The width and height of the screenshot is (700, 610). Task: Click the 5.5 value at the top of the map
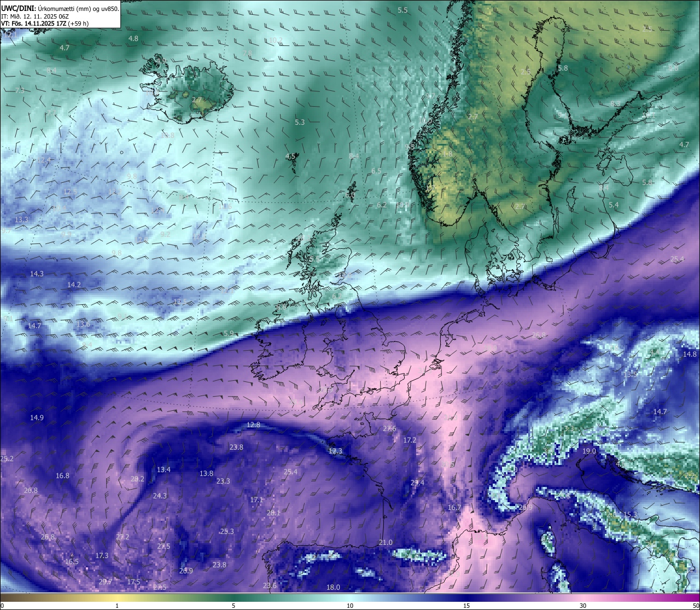(402, 10)
